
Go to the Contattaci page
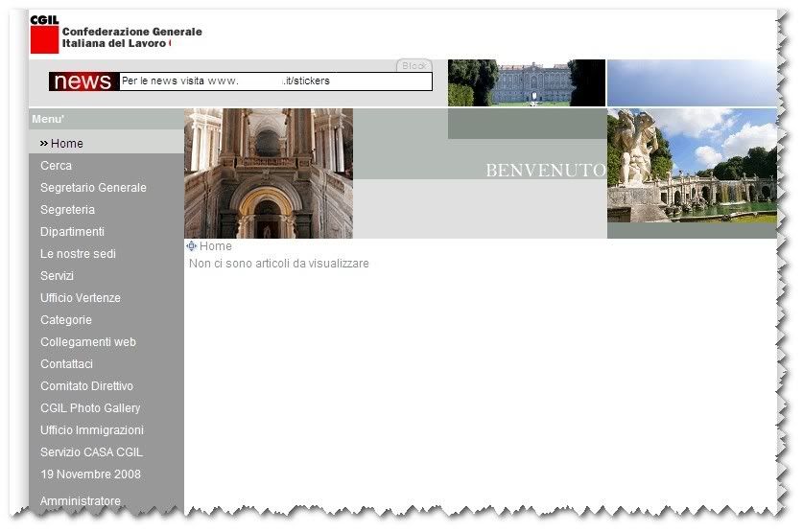[x=66, y=364]
